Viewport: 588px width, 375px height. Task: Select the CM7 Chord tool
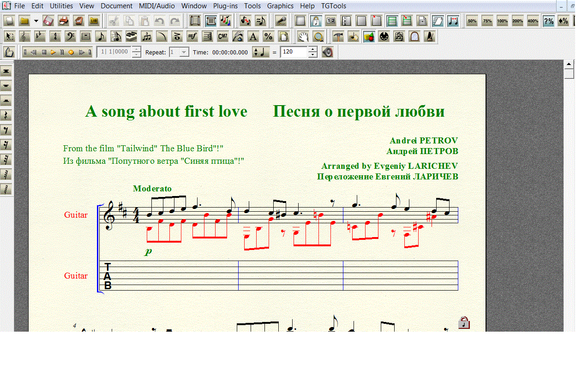point(222,36)
